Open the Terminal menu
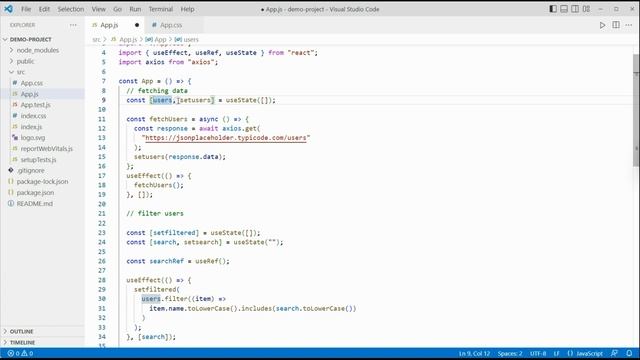The height and width of the screenshot is (360, 640). pyautogui.click(x=160, y=9)
